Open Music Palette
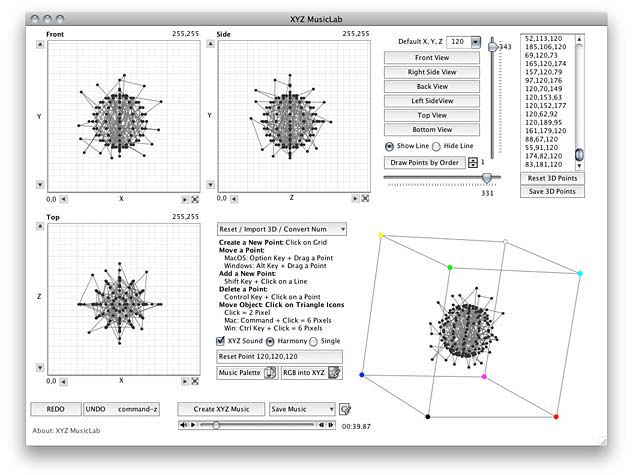Screen dimensions: 639x475 click(x=247, y=373)
